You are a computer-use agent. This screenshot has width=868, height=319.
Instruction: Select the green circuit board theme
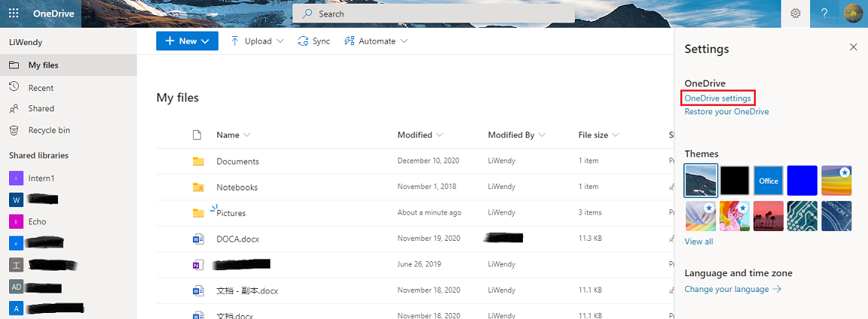pyautogui.click(x=802, y=216)
